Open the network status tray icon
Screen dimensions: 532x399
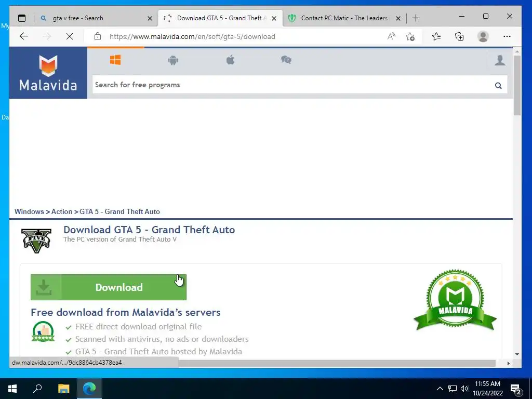(x=453, y=389)
